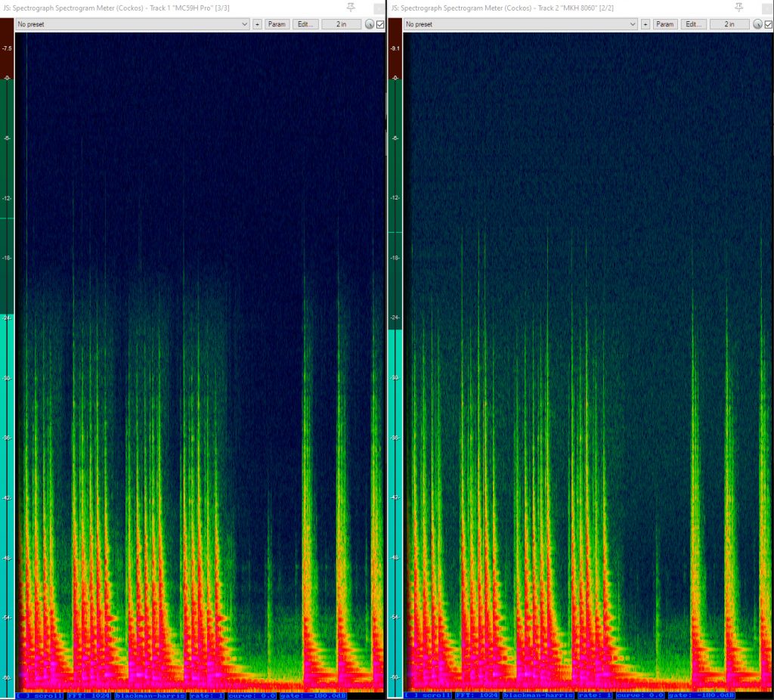Open the Track 2 'No preset' dropdown
This screenshot has height=700, width=774.
pyautogui.click(x=521, y=24)
